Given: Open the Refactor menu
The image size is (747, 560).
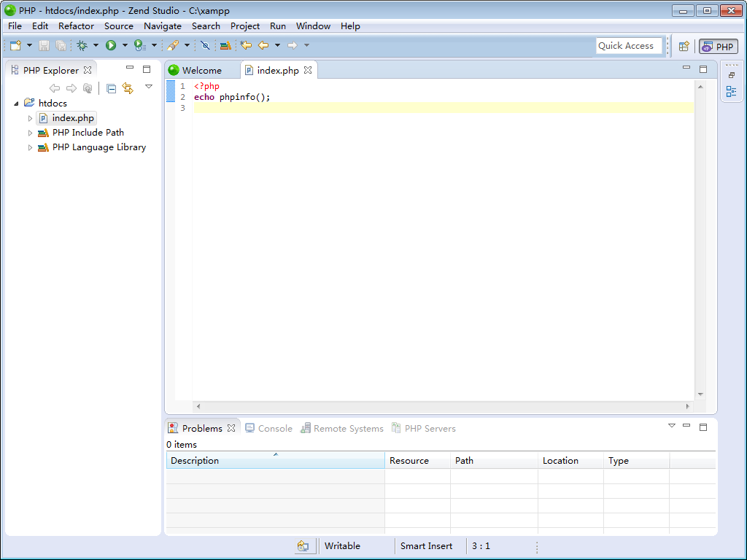Looking at the screenshot, I should pos(76,26).
